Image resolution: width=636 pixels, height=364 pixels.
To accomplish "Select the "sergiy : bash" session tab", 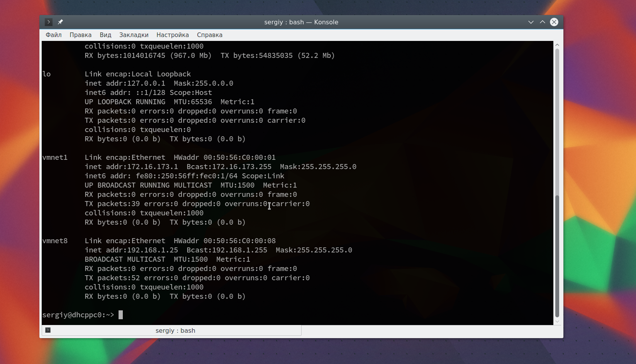I will [x=171, y=330].
